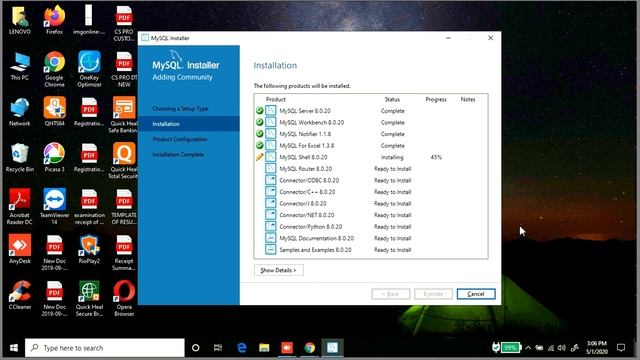Select MySQL Notifier 1.1.8 row
The width and height of the screenshot is (640, 360).
(371, 134)
